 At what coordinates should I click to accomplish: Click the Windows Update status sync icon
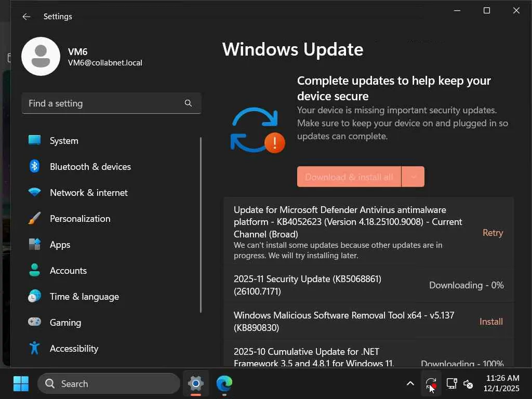[258, 130]
